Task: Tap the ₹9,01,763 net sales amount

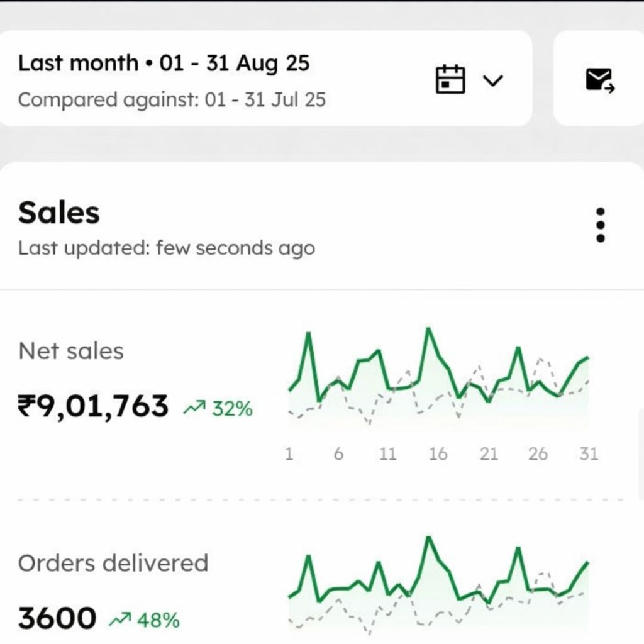Action: click(x=93, y=406)
